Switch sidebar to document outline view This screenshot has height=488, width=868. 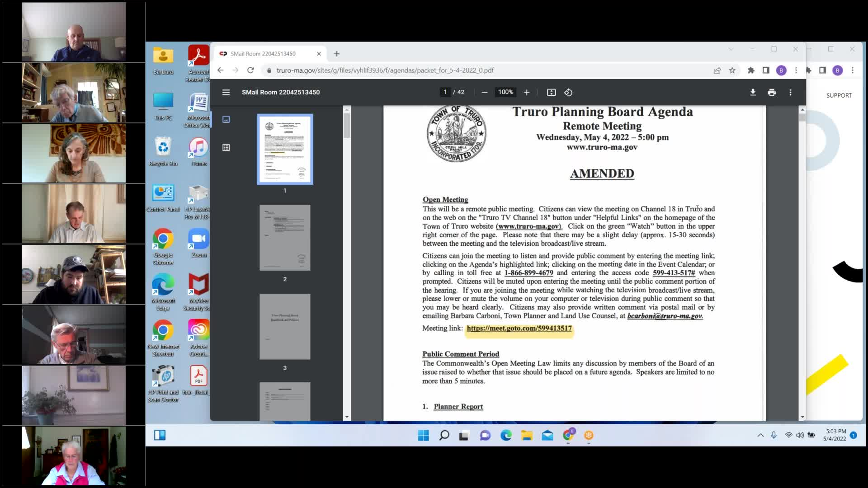[226, 147]
